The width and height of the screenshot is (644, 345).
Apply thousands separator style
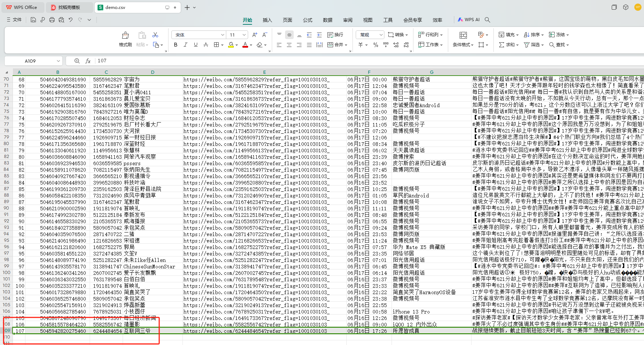tap(386, 45)
